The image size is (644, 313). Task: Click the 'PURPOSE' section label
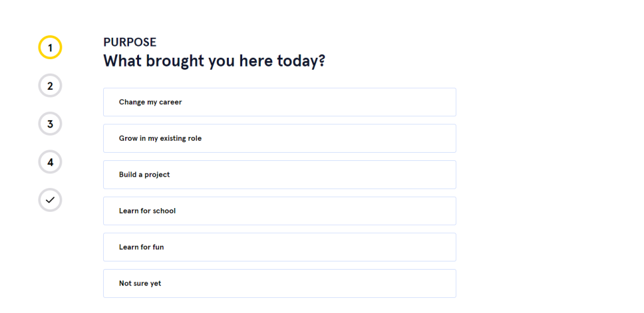pyautogui.click(x=130, y=42)
